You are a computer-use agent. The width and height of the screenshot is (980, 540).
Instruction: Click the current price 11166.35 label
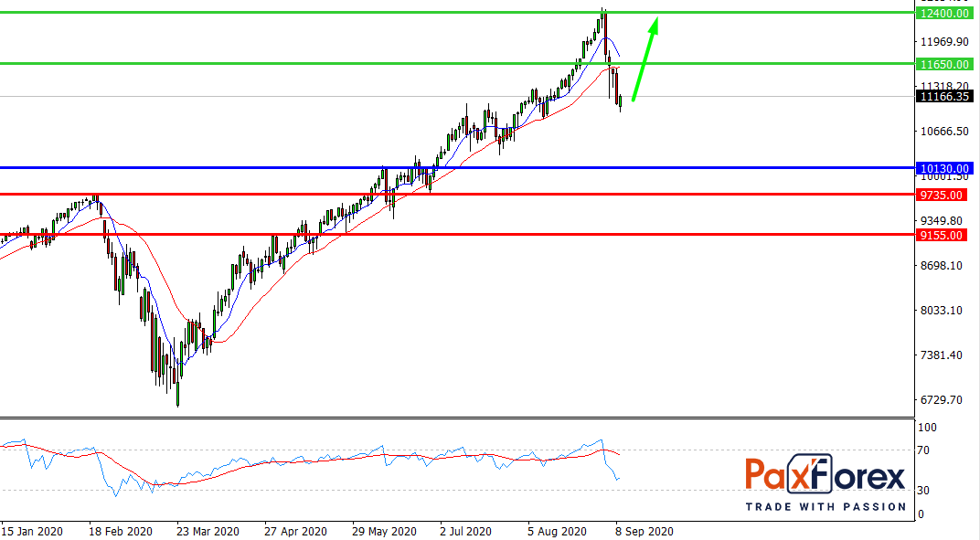[944, 96]
